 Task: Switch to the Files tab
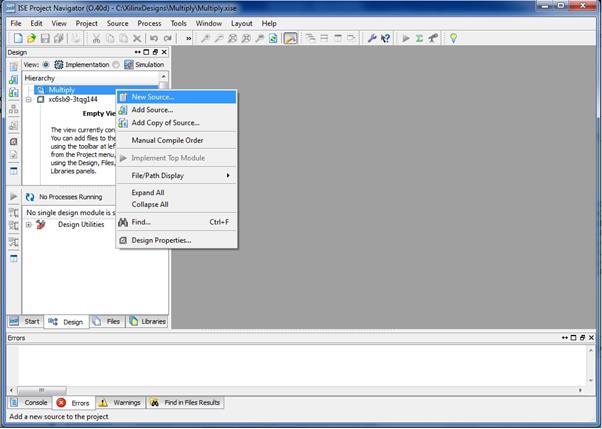point(108,321)
